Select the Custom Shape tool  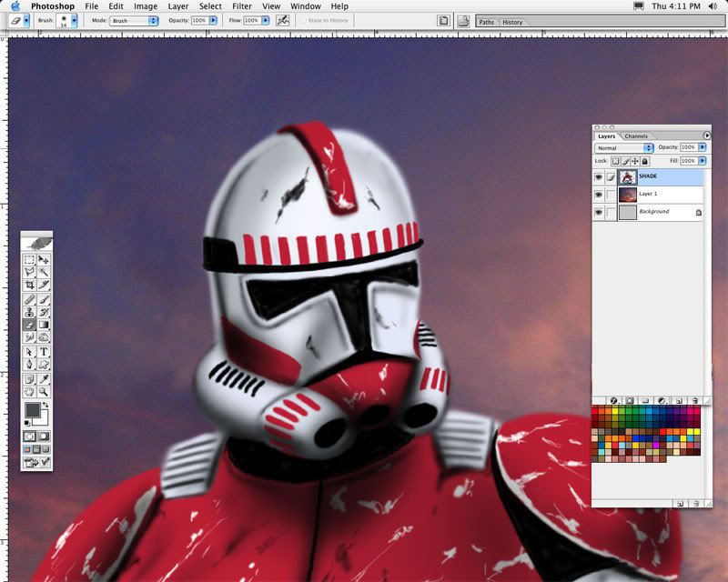(x=44, y=365)
